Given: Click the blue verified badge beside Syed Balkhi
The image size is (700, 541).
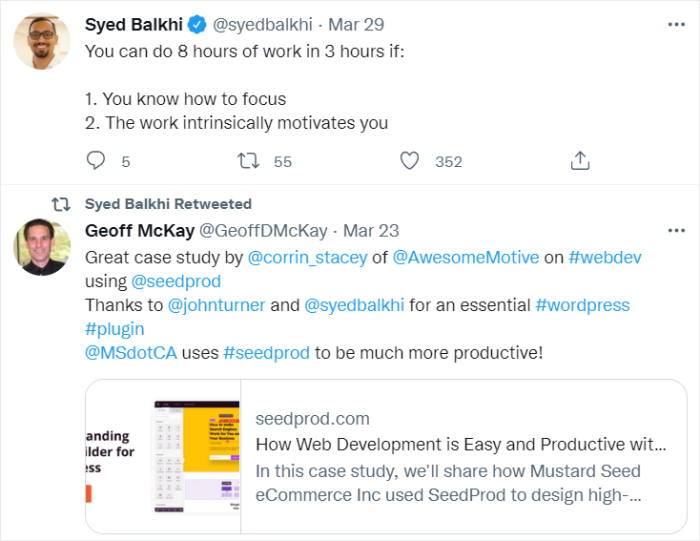Looking at the screenshot, I should coord(198,24).
